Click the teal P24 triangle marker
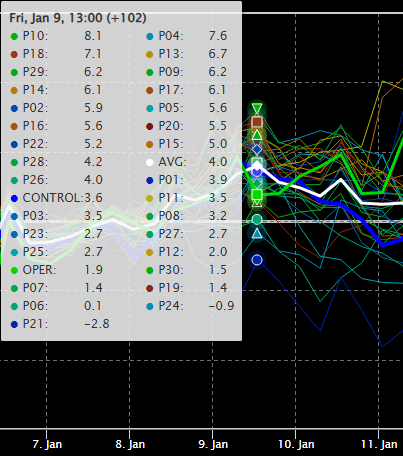Screen dimensions: 403x456 tap(257, 234)
